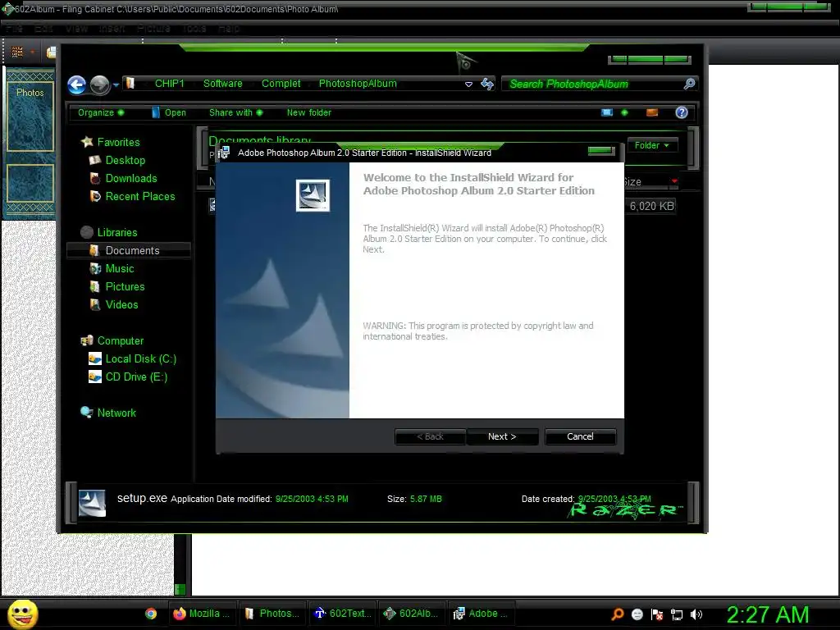Refresh the PhotoshopAlbum folder view
The width and height of the screenshot is (840, 630).
pyautogui.click(x=487, y=84)
